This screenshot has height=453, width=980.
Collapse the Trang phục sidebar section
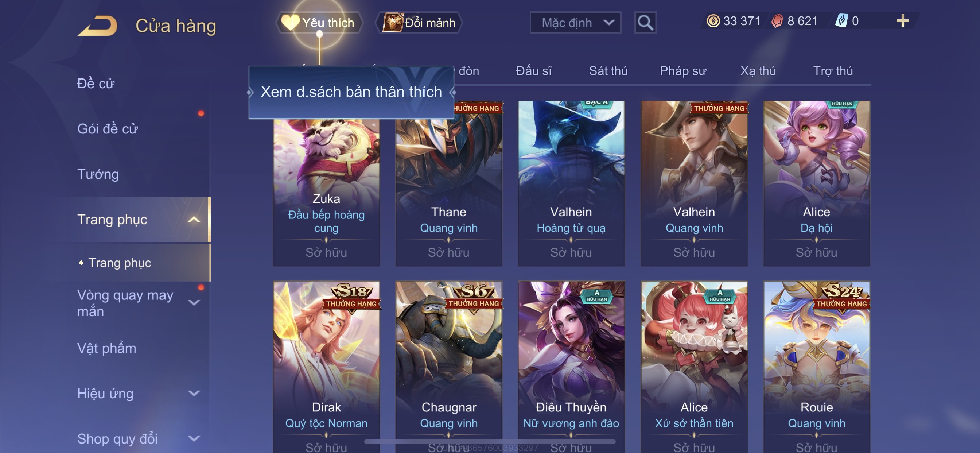coord(194,219)
